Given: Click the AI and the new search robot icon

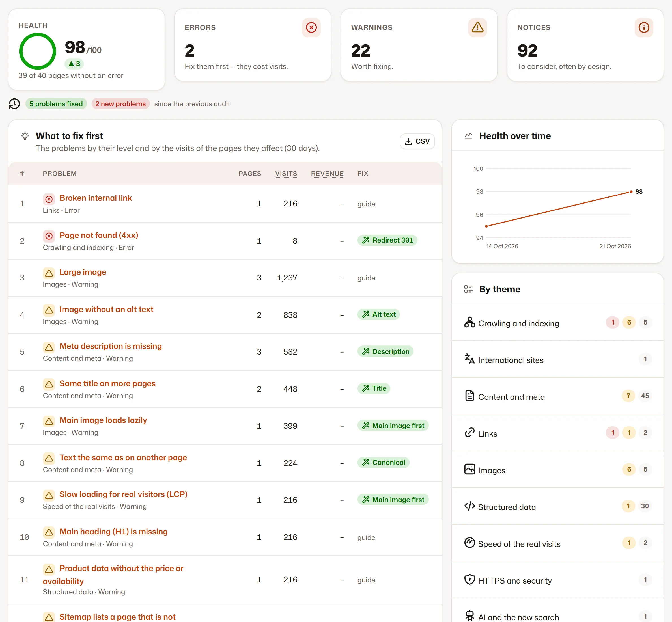Looking at the screenshot, I should coord(469,616).
